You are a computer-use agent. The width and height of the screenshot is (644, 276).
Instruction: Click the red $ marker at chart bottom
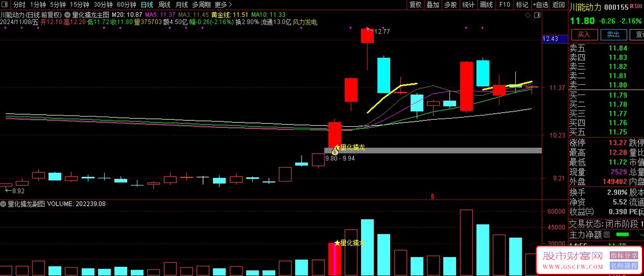click(x=432, y=197)
